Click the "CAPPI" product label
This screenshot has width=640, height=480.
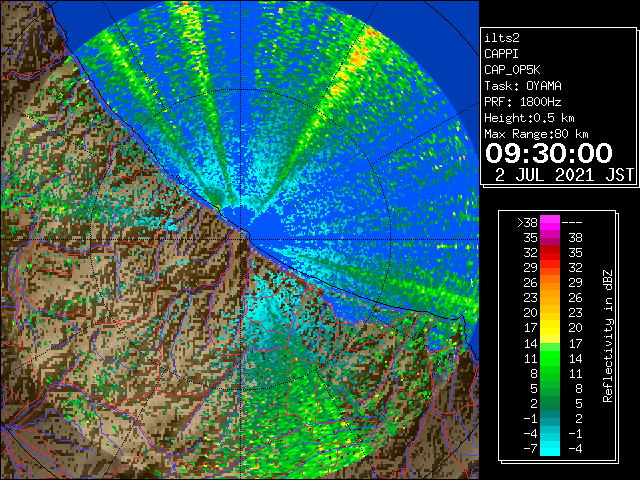(x=501, y=54)
